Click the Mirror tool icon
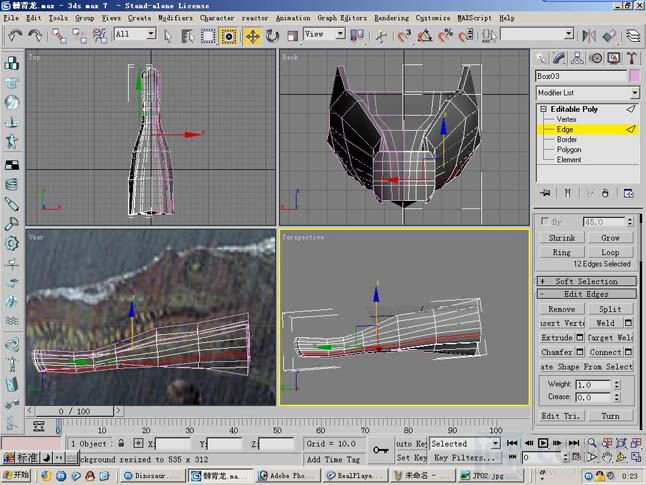 (x=589, y=36)
